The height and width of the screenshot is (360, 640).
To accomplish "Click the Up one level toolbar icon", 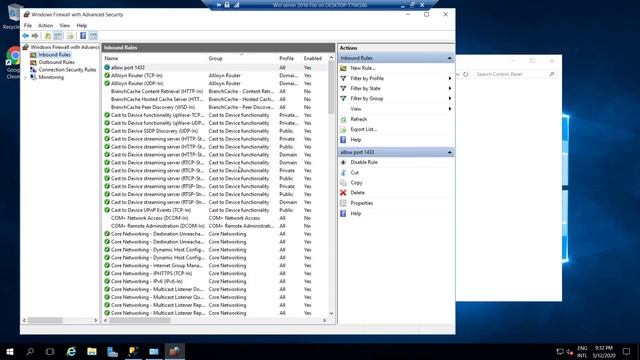I will click(x=48, y=36).
